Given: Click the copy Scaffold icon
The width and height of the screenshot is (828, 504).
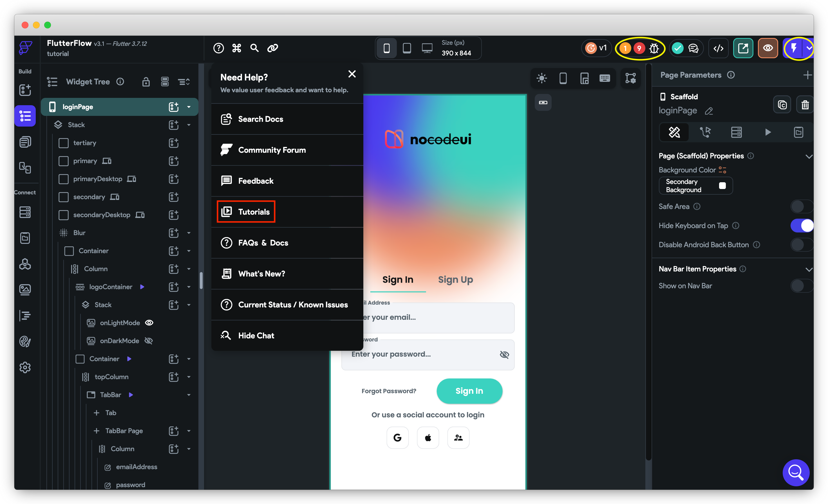Looking at the screenshot, I should pos(782,105).
